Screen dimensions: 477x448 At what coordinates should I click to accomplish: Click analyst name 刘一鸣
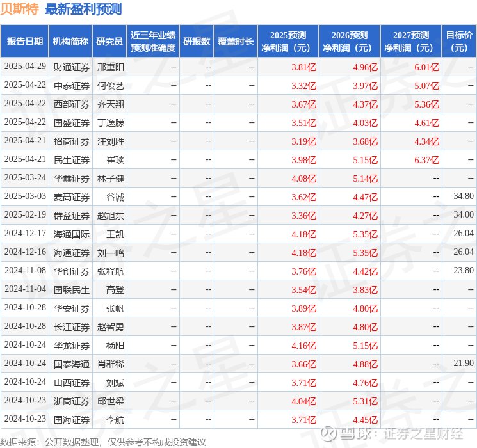pyautogui.click(x=110, y=253)
